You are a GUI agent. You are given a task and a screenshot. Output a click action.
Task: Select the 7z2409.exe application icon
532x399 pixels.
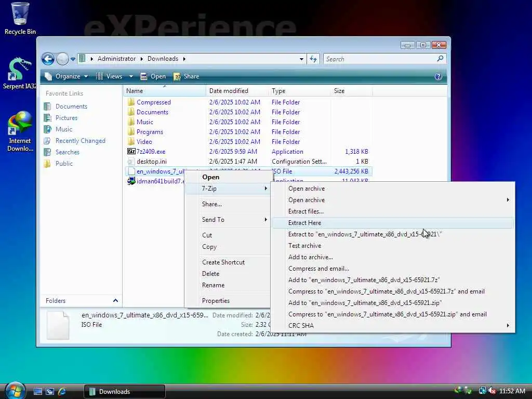click(131, 151)
